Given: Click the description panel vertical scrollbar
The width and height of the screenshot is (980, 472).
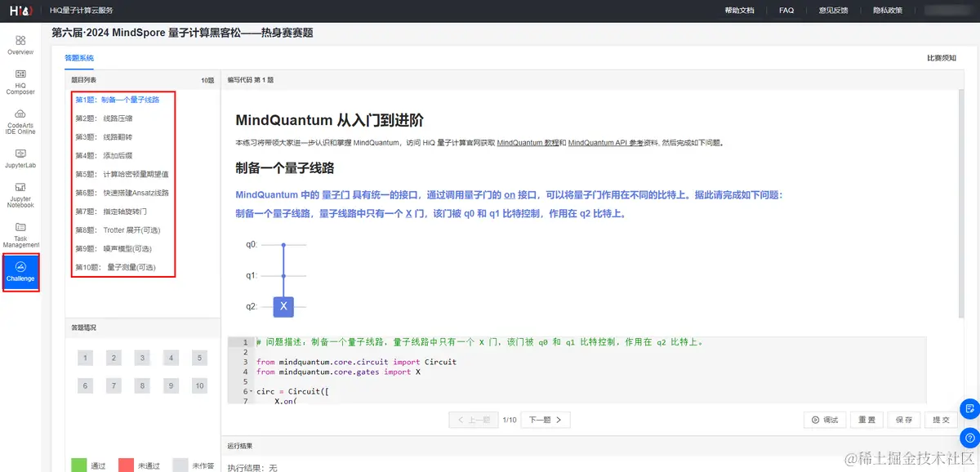Looking at the screenshot, I should tap(960, 204).
